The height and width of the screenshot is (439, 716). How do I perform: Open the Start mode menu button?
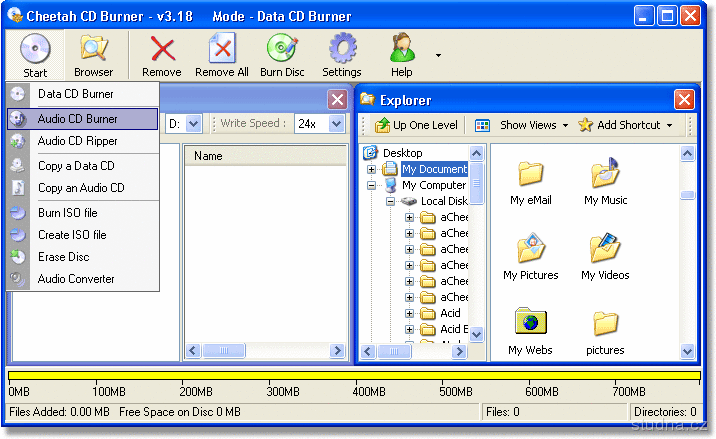35,55
